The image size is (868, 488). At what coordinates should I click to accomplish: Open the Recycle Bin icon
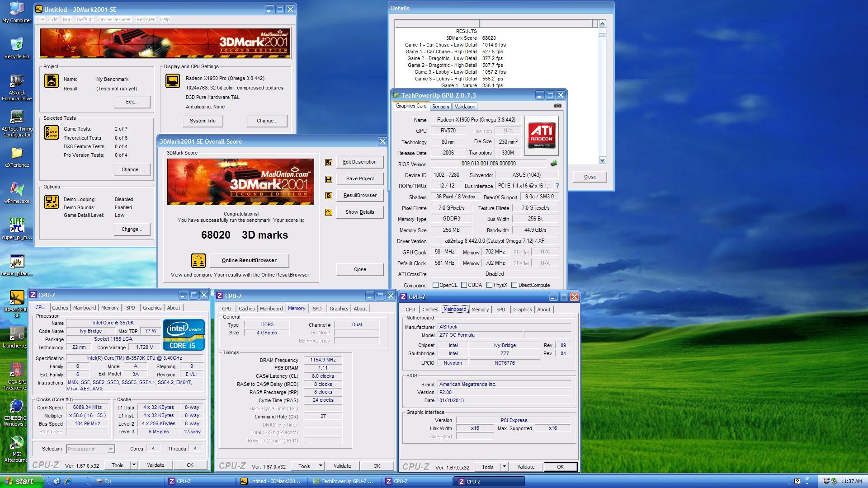(x=17, y=48)
